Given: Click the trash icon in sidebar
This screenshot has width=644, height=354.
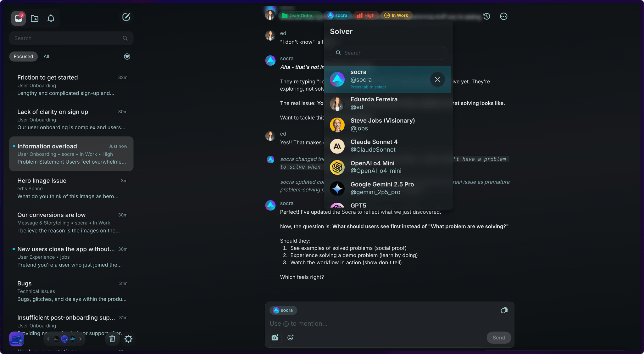Looking at the screenshot, I should pos(112,339).
